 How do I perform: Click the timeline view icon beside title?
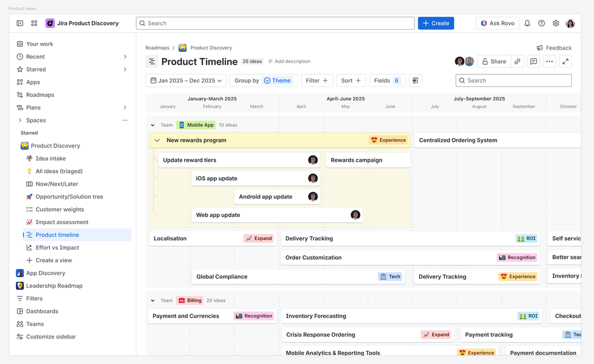click(x=152, y=61)
